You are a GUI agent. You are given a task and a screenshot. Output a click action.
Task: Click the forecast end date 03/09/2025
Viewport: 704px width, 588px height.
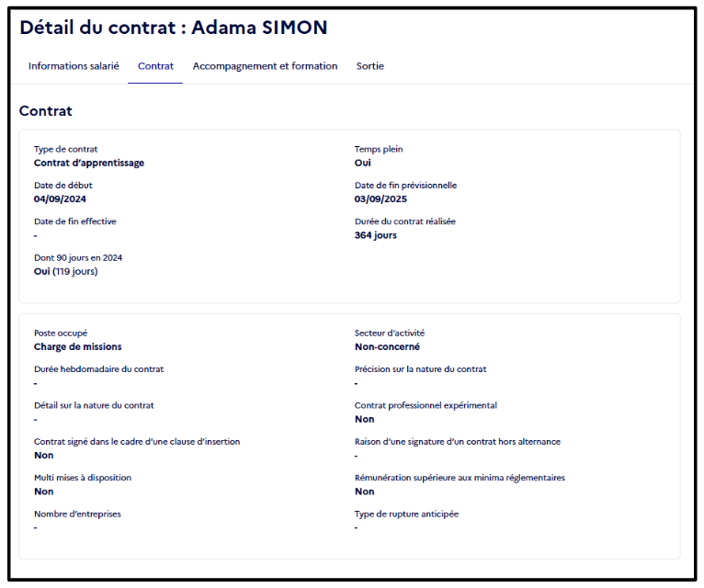click(x=380, y=199)
